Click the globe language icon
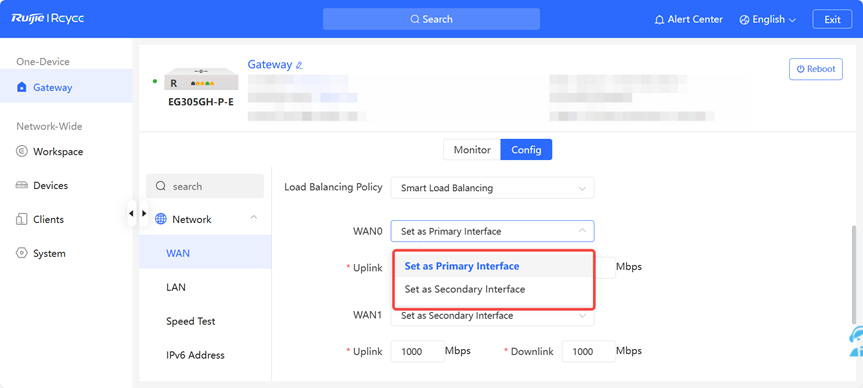 pos(744,20)
